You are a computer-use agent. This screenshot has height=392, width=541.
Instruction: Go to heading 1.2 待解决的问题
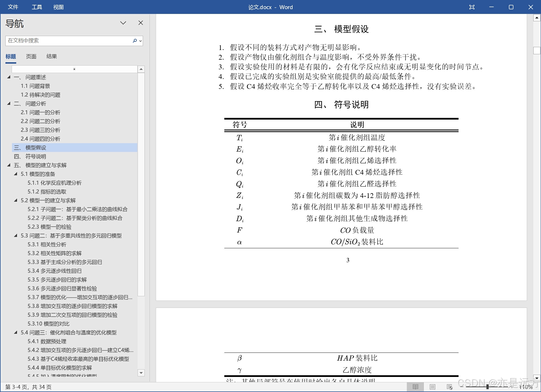coord(40,95)
